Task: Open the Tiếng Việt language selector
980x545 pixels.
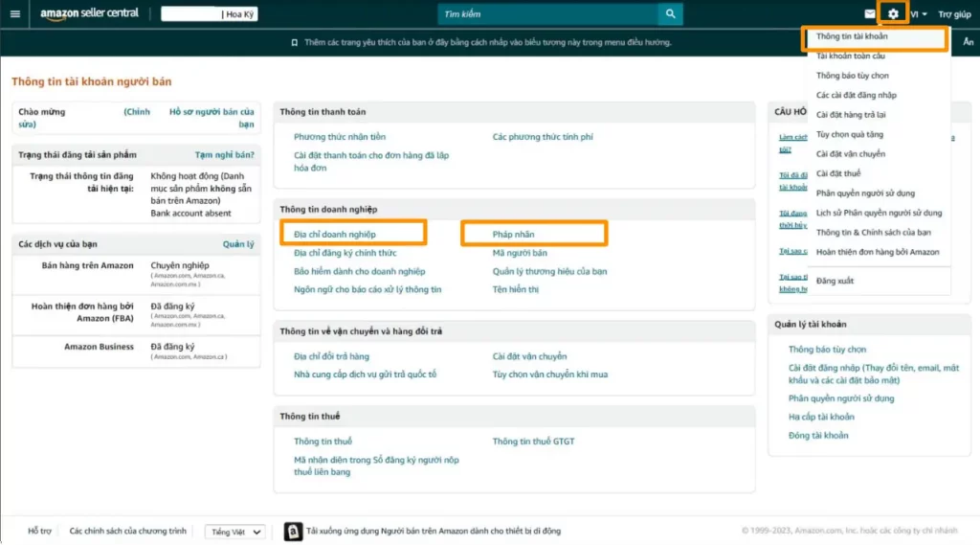Action: 235,532
